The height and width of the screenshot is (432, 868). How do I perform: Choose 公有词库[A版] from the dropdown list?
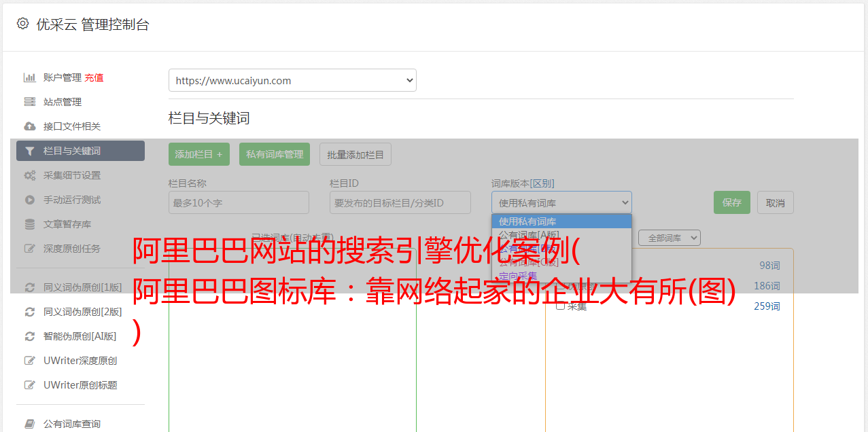561,235
